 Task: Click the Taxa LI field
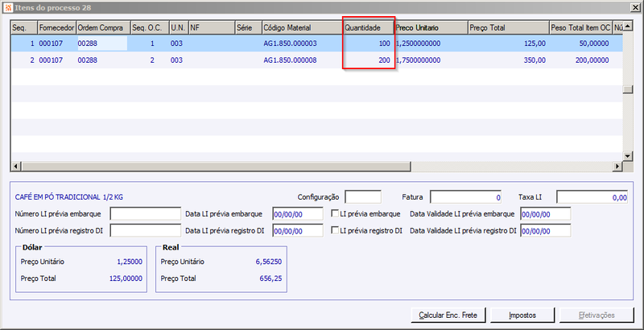click(592, 197)
